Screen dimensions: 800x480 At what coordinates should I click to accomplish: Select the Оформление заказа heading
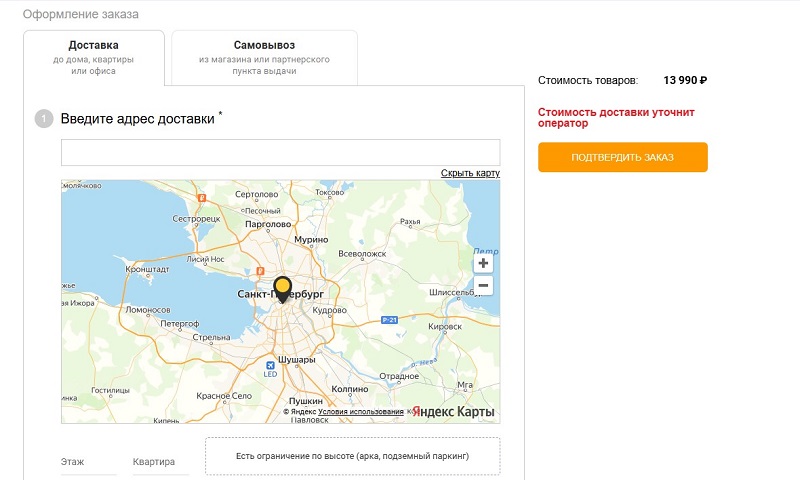(x=81, y=14)
